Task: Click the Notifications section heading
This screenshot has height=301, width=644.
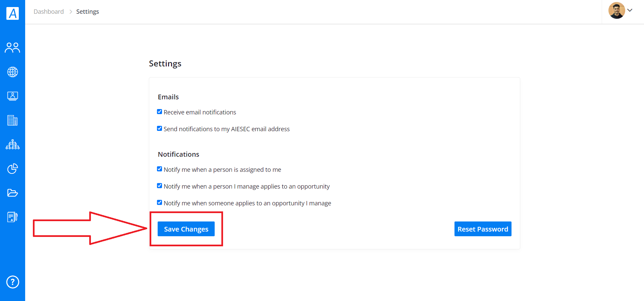Action: 178,154
